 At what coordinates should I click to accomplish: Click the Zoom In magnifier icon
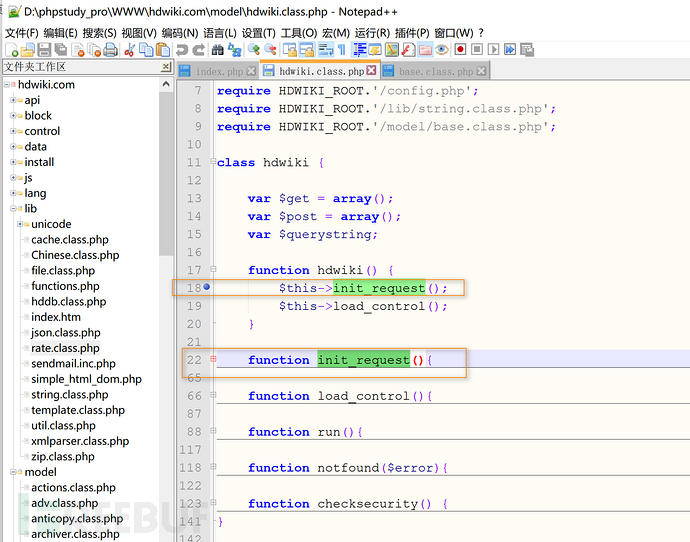[x=253, y=50]
